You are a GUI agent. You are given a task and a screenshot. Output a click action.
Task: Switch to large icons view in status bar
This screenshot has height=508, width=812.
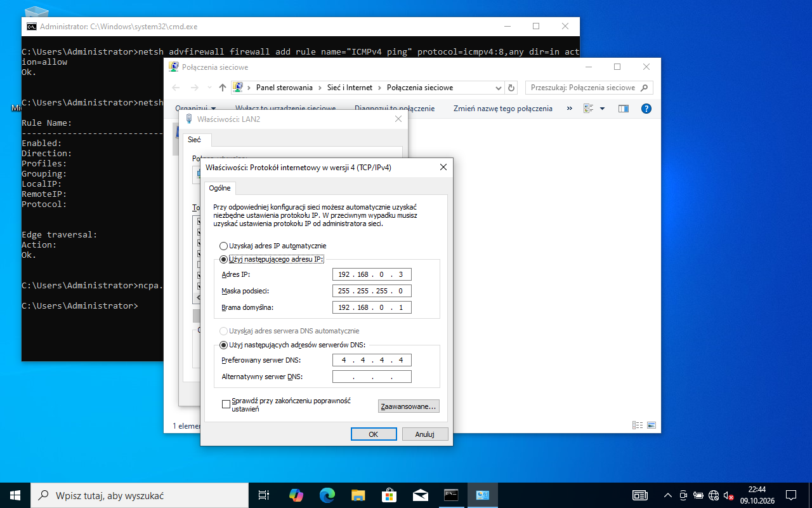coord(651,425)
